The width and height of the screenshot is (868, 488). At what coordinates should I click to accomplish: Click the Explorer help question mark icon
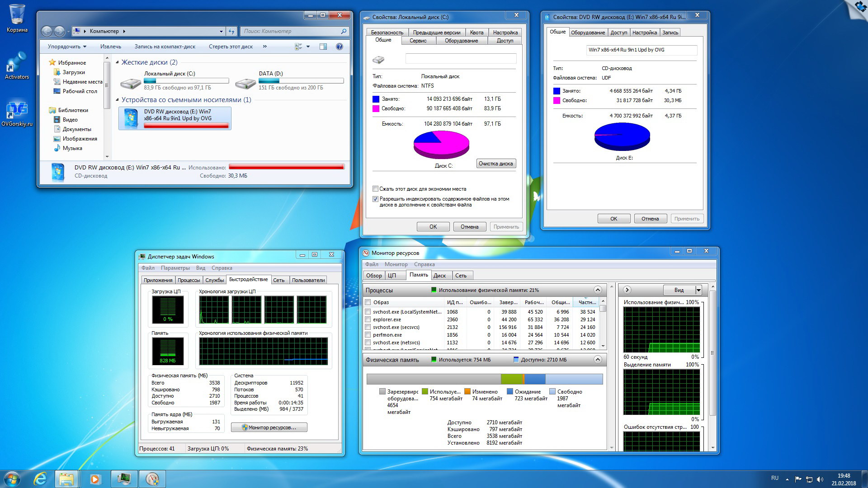point(340,47)
